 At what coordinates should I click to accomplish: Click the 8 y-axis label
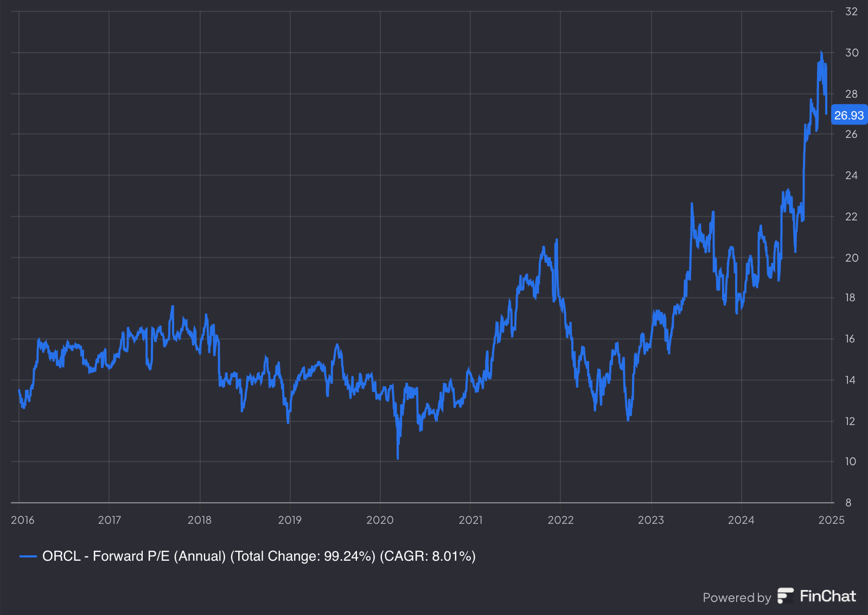coord(848,503)
